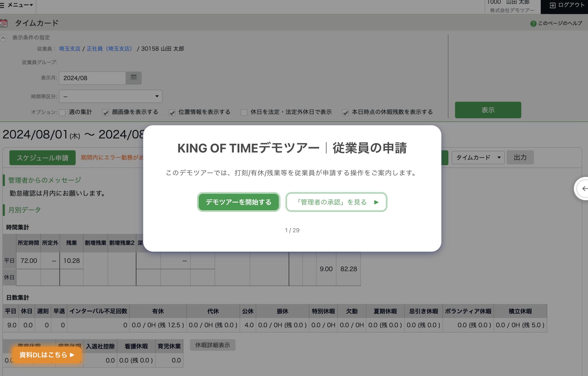Click the 忌引き休暇 column header
This screenshot has height=376, width=588.
pos(424,311)
